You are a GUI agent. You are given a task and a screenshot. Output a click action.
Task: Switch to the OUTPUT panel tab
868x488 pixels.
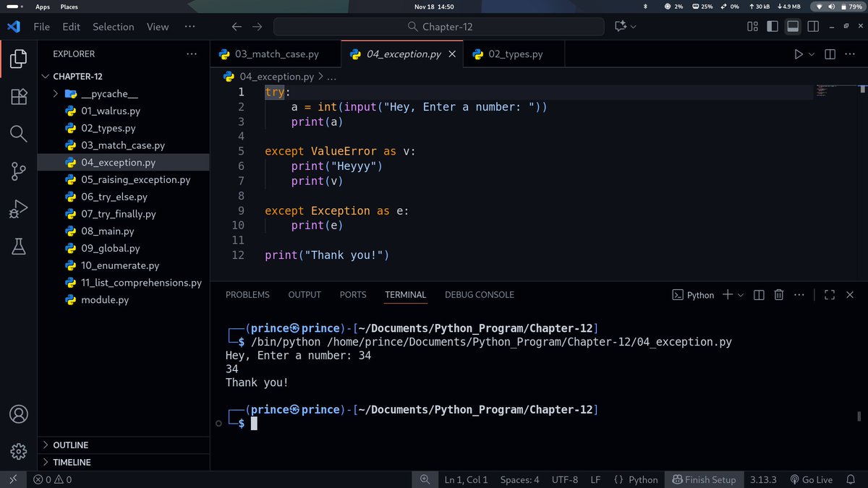point(305,295)
